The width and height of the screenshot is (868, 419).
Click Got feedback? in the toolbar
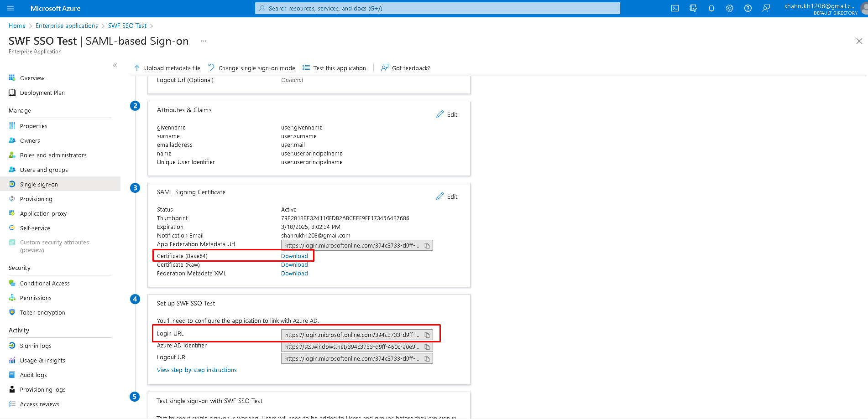[x=406, y=68]
